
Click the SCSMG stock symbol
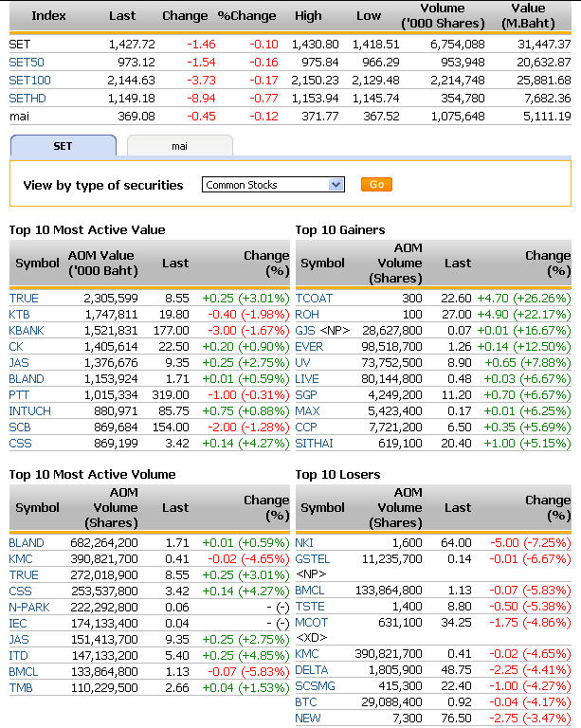(316, 685)
